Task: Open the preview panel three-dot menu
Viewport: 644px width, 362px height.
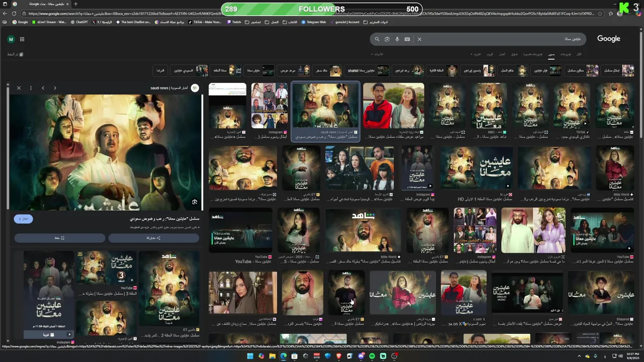Action: click(x=31, y=88)
